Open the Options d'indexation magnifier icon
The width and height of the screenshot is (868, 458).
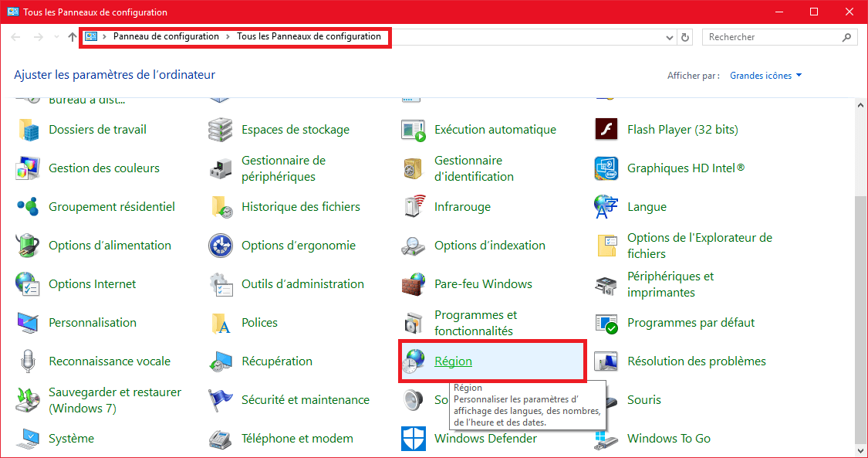tap(413, 246)
